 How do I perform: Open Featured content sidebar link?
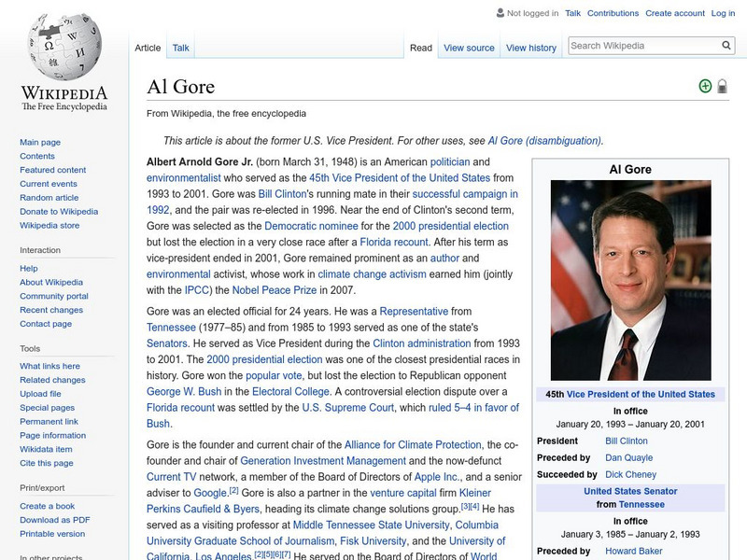[x=53, y=170]
